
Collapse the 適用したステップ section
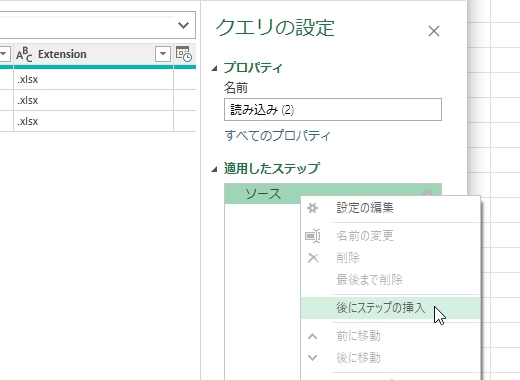tap(214, 169)
